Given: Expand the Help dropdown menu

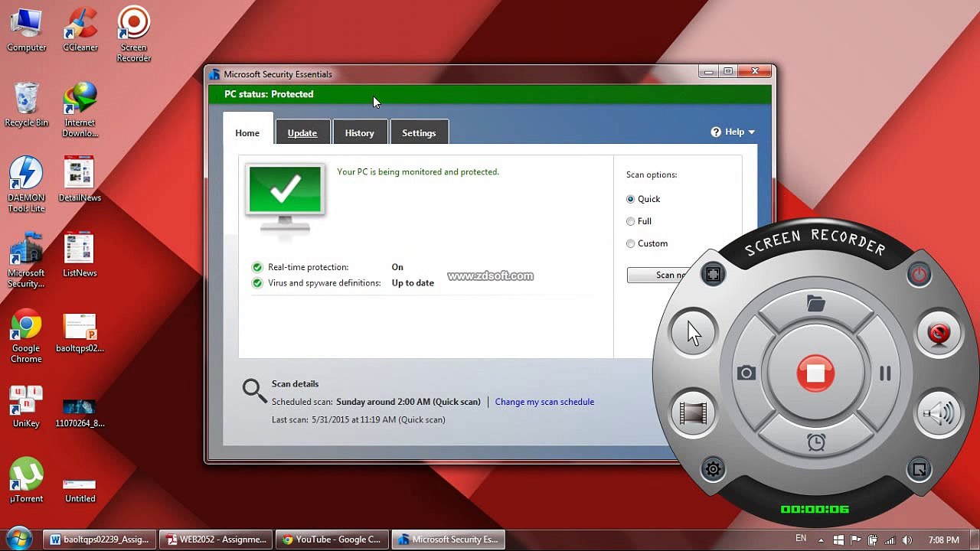Looking at the screenshot, I should coord(733,132).
